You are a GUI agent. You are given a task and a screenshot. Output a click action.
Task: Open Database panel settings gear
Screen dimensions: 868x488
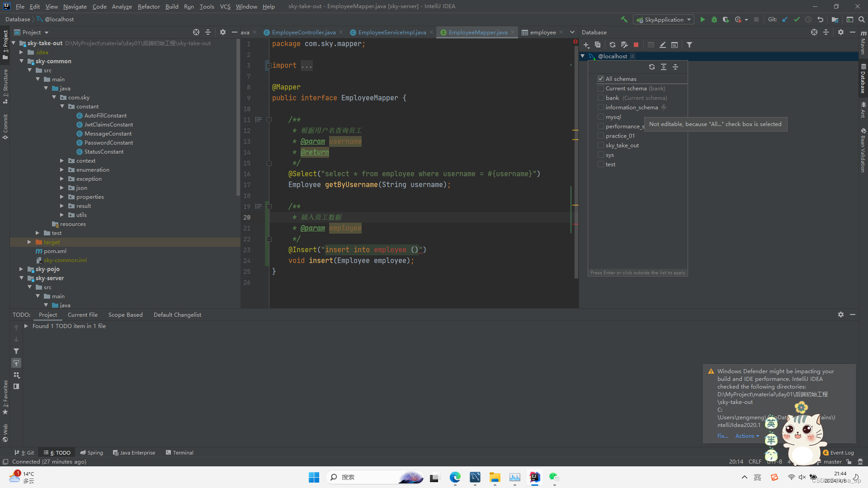(x=841, y=32)
